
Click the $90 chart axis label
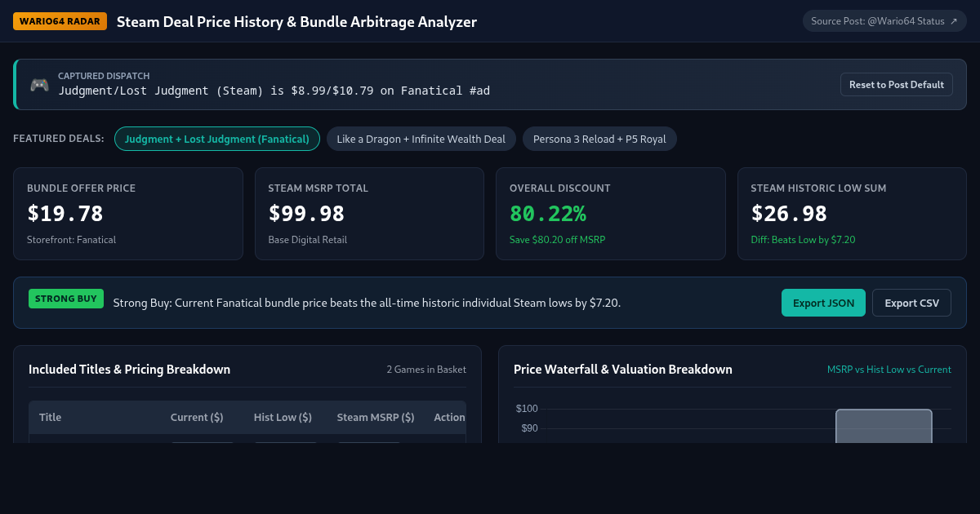point(529,428)
